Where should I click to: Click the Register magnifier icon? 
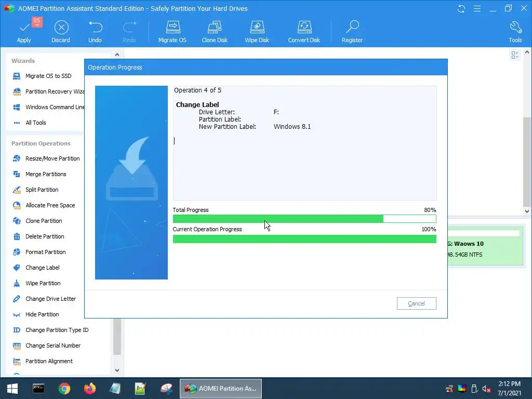pyautogui.click(x=353, y=27)
